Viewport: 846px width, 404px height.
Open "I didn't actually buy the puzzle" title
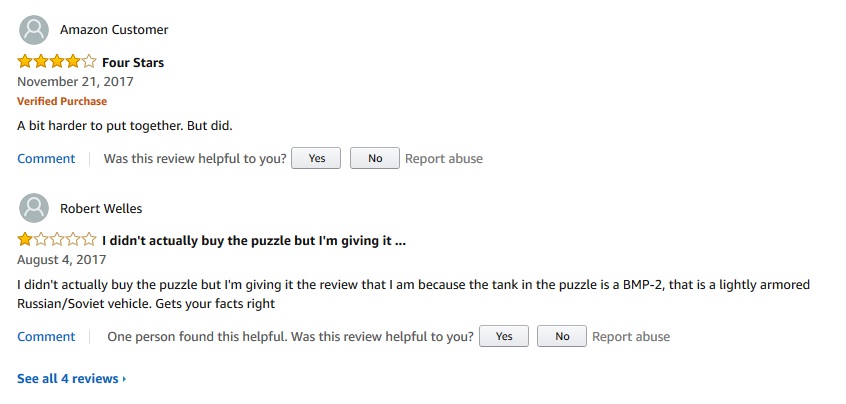click(x=254, y=241)
